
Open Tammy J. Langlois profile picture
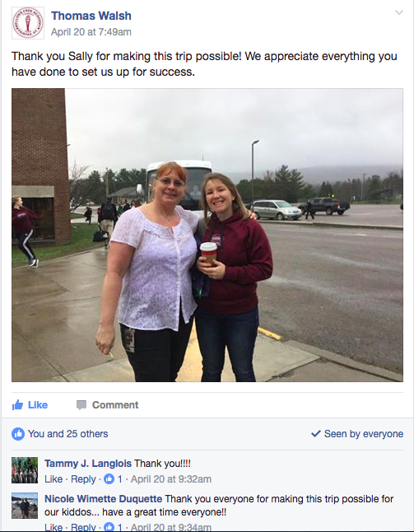pos(25,470)
